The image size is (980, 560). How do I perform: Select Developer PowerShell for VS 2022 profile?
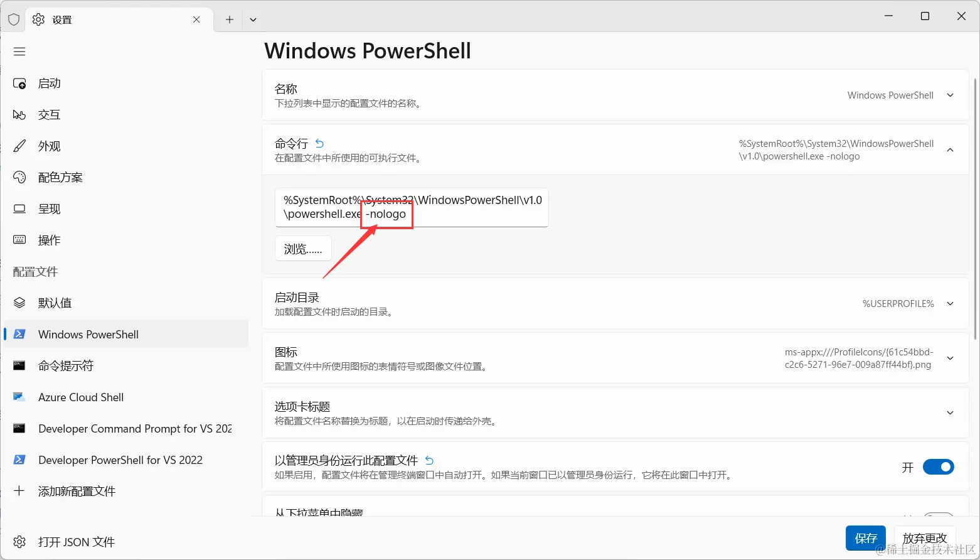pos(125,460)
